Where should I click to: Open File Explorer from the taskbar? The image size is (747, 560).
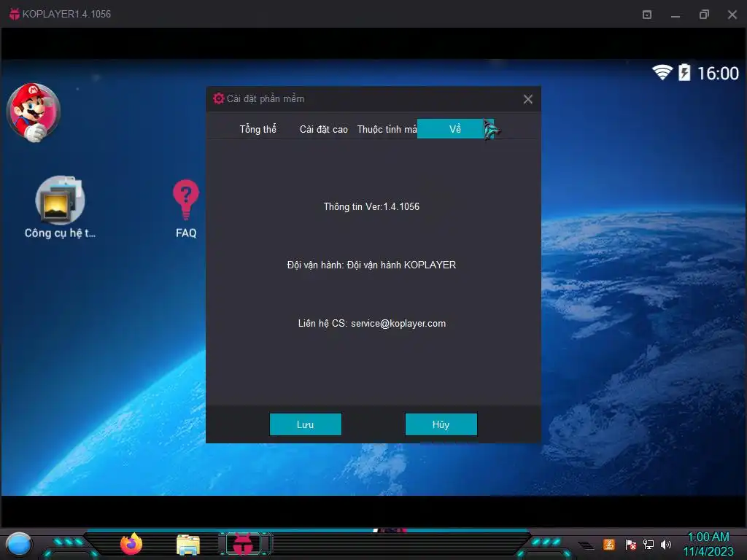coord(187,545)
